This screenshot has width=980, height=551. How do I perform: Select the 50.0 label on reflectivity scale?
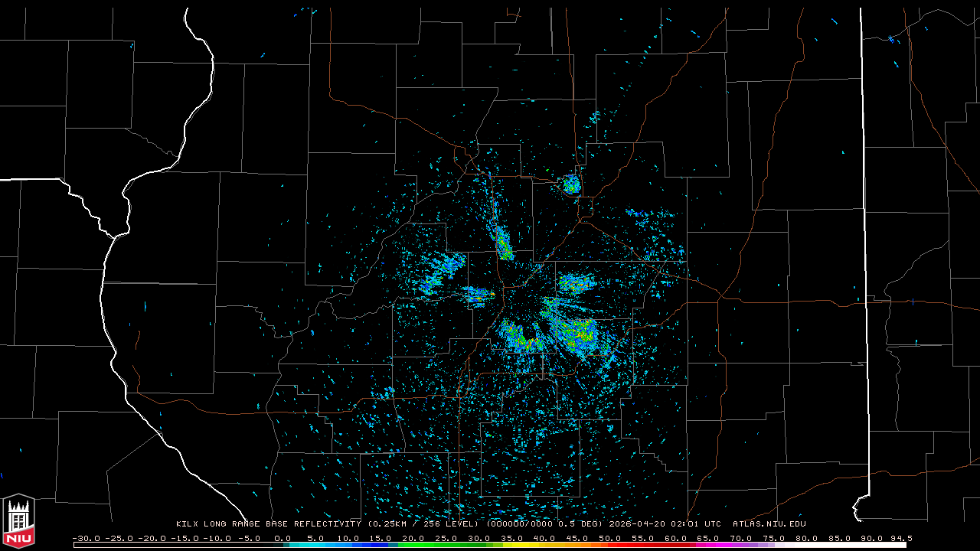click(x=609, y=538)
